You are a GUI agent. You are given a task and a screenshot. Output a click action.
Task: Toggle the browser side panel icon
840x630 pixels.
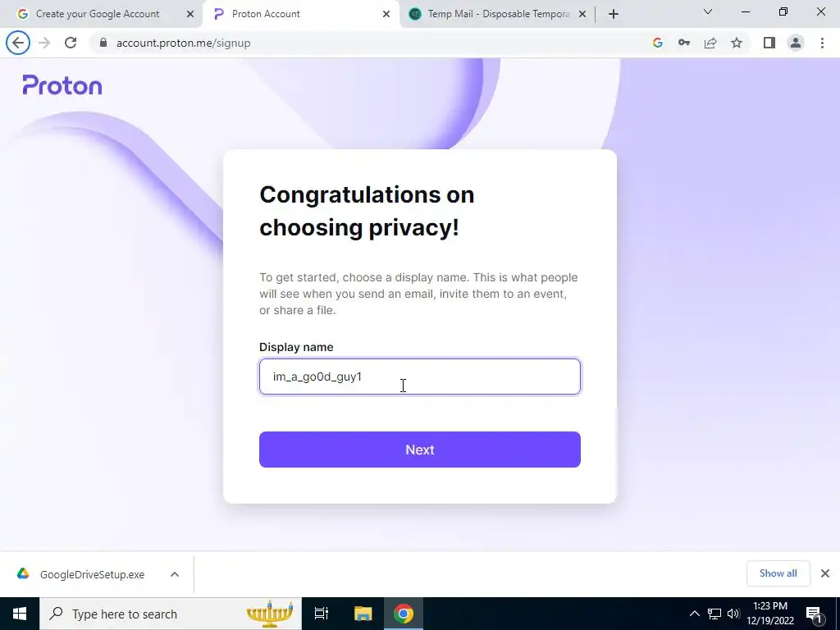pos(769,43)
